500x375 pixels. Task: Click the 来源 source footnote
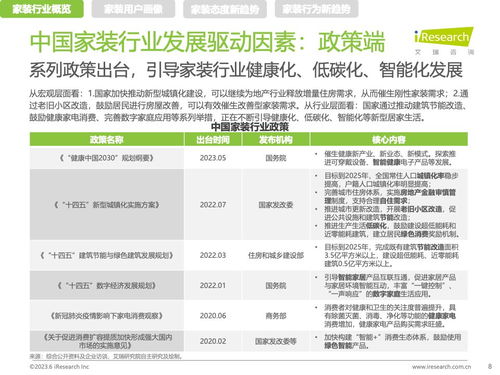(106, 356)
